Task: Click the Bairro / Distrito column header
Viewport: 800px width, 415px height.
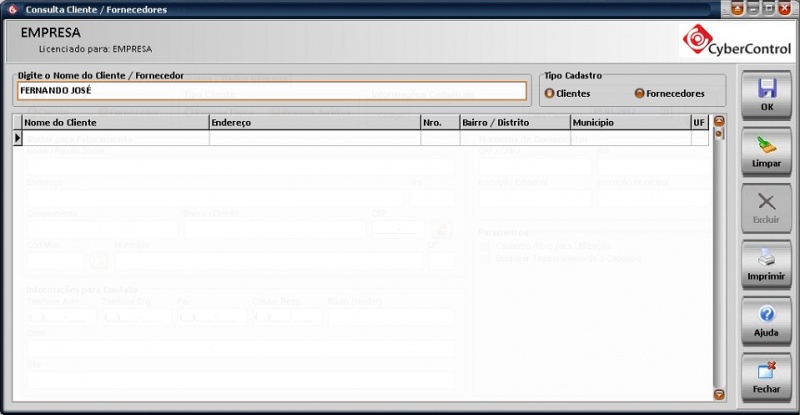Action: click(515, 123)
